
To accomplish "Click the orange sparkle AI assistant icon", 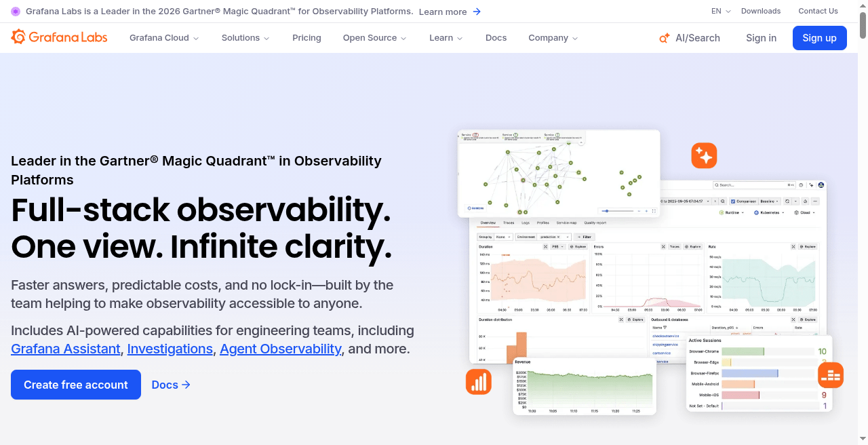I will [x=704, y=156].
